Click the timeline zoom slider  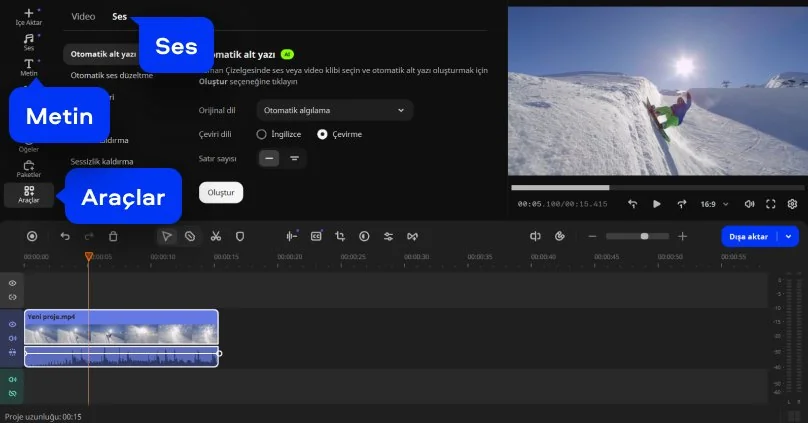[644, 236]
